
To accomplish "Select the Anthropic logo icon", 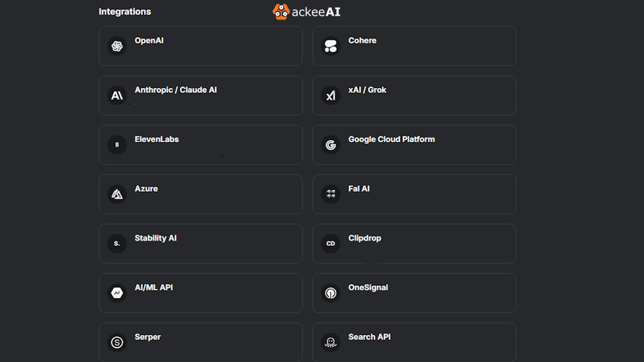I will tap(117, 96).
